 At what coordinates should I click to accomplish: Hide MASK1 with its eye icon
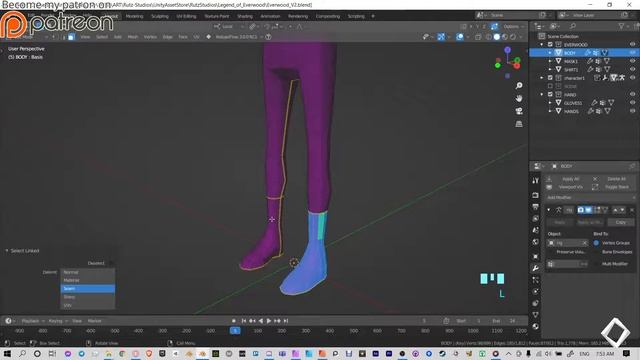point(632,61)
